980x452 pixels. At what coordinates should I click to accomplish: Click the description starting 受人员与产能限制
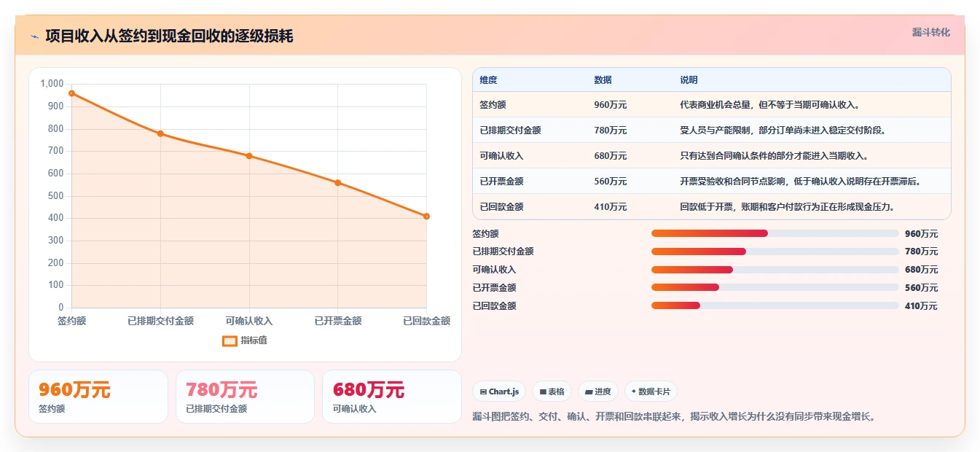[x=783, y=130]
